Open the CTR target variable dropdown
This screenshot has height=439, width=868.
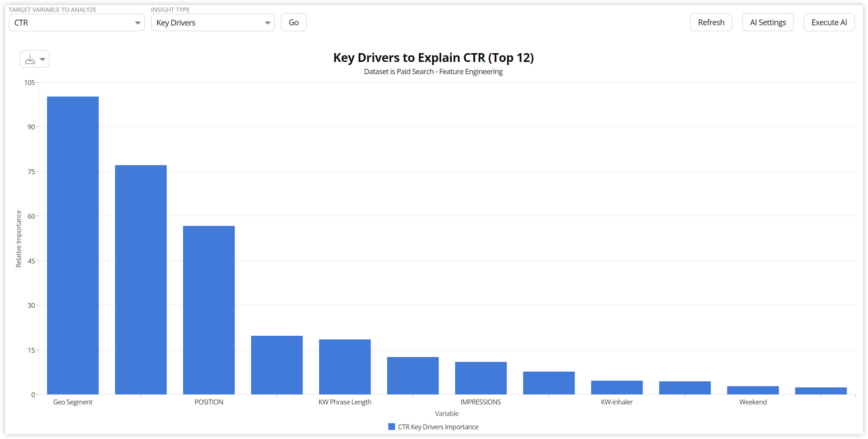[77, 22]
